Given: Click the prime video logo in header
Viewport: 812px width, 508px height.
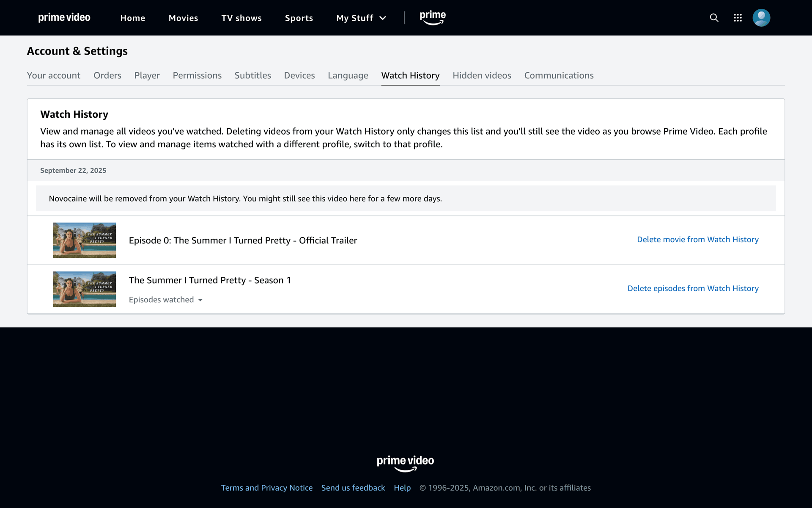Looking at the screenshot, I should click(64, 17).
